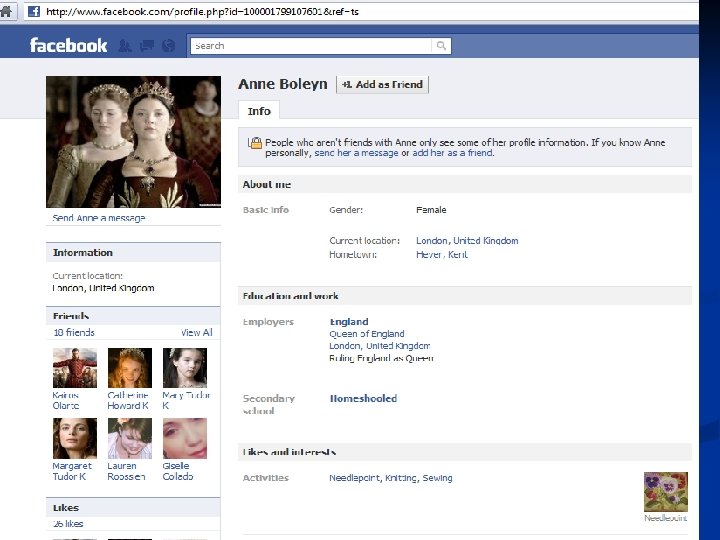Click the 18 friends count link
The image size is (720, 540).
[74, 332]
